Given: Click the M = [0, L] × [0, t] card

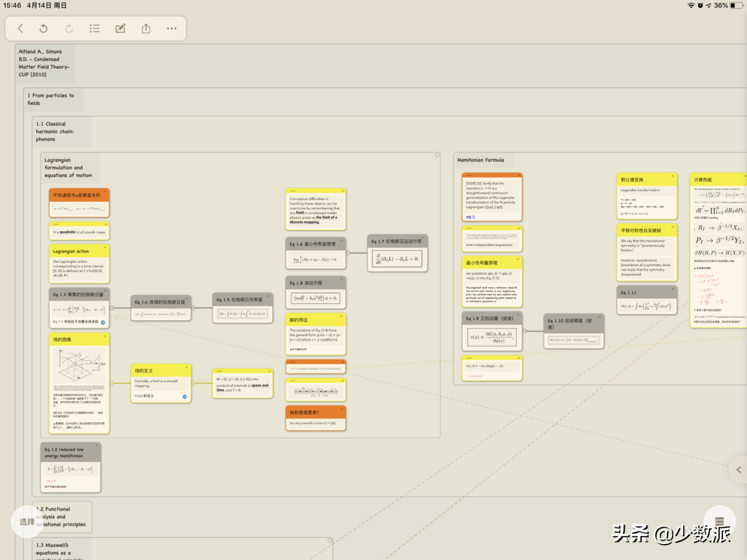Looking at the screenshot, I should (x=243, y=383).
